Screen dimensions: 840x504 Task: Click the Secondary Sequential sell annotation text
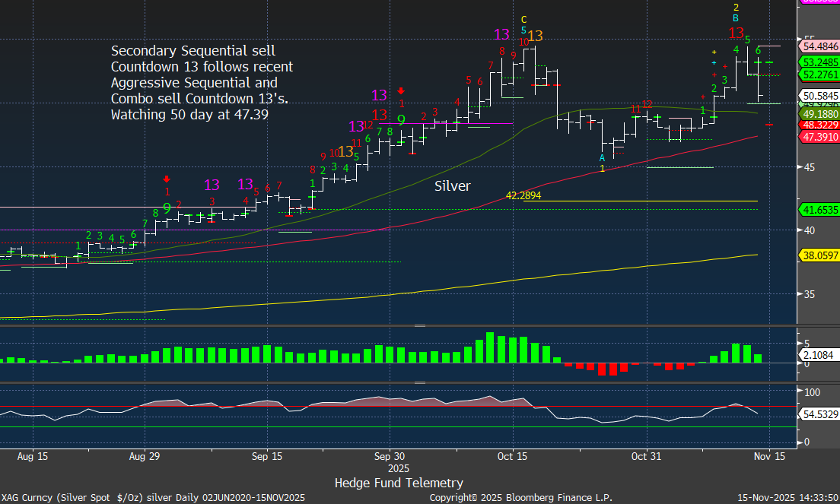[202, 83]
